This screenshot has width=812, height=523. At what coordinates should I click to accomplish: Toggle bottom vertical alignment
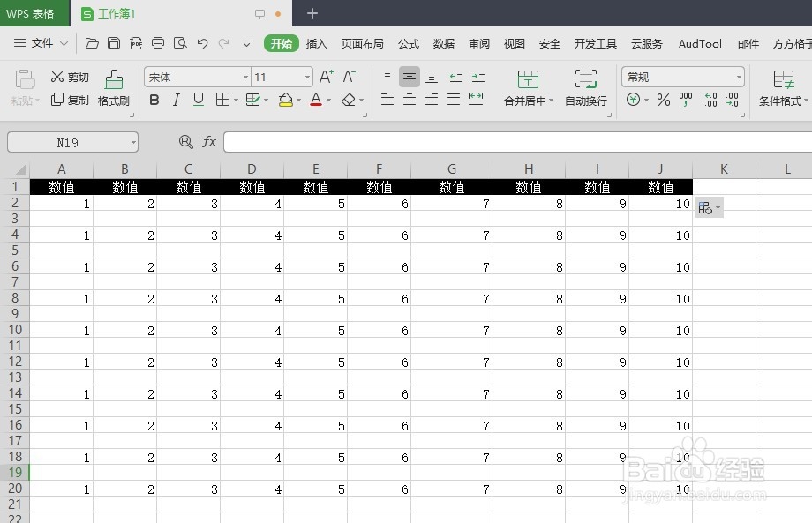pyautogui.click(x=432, y=77)
